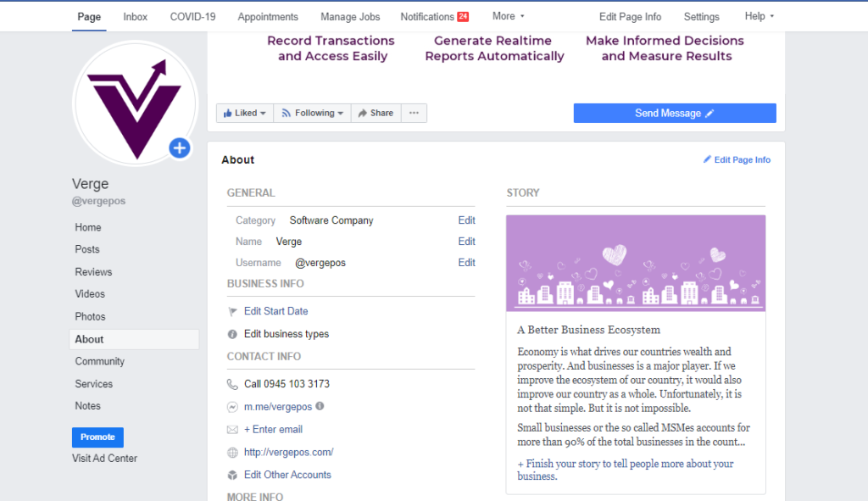The image size is (868, 501).
Task: Expand the Help menu dropdown
Action: (759, 16)
